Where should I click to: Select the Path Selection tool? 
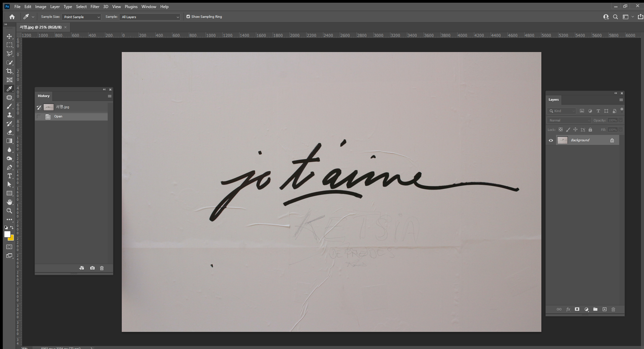(x=9, y=185)
